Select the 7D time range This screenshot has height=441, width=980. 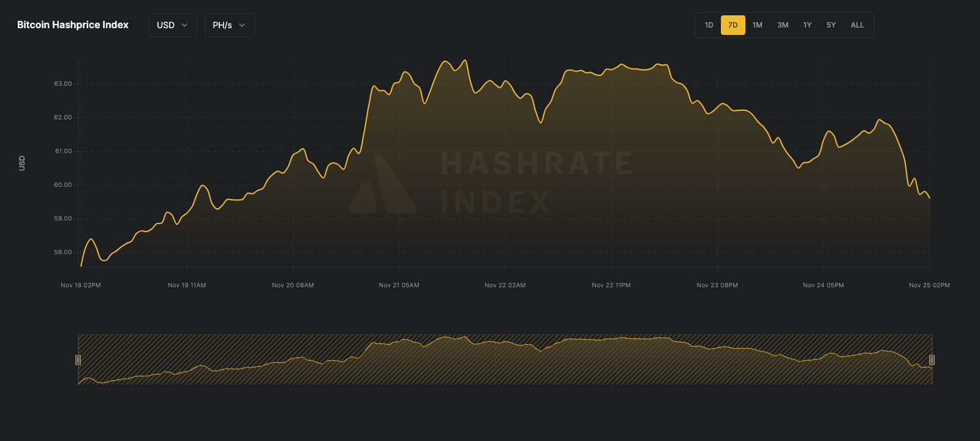click(733, 25)
